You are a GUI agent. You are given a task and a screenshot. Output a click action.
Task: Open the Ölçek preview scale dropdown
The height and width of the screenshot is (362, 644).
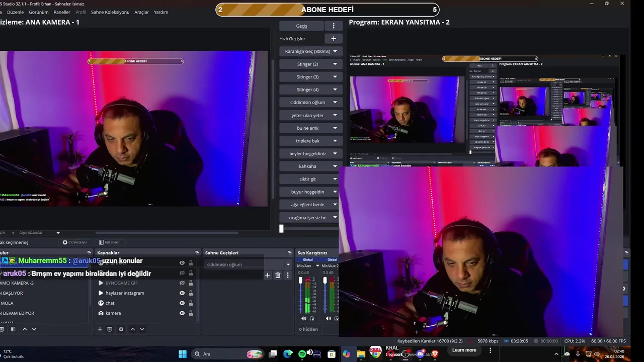58,233
